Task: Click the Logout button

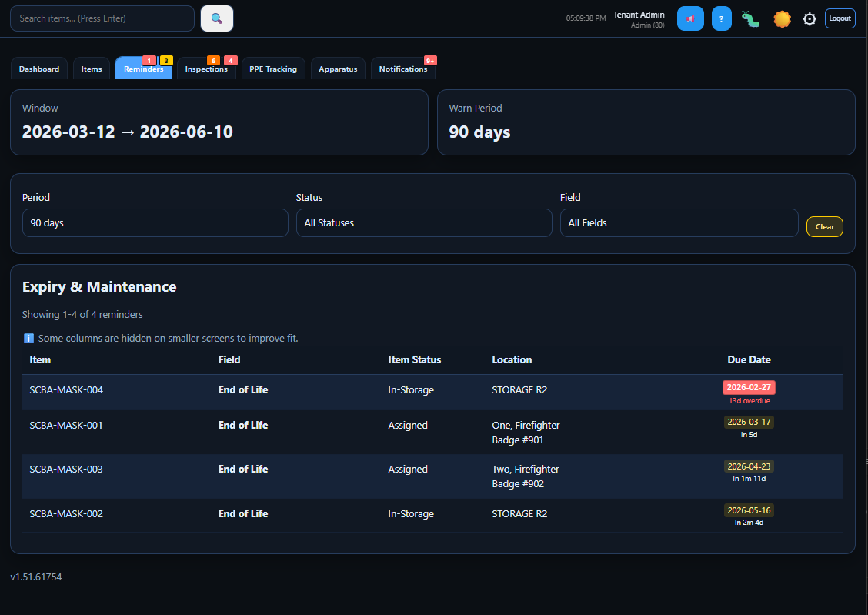Action: point(840,18)
